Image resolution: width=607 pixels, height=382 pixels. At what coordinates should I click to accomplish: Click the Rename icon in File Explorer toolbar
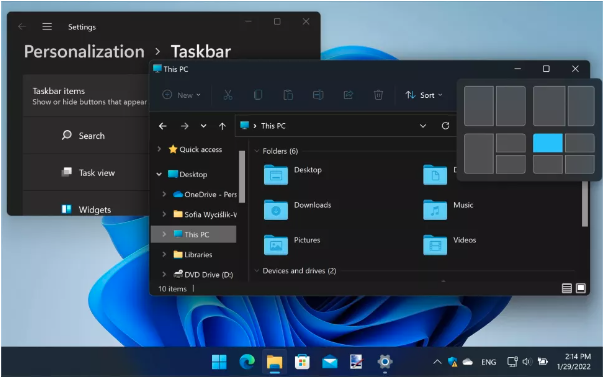(x=318, y=95)
